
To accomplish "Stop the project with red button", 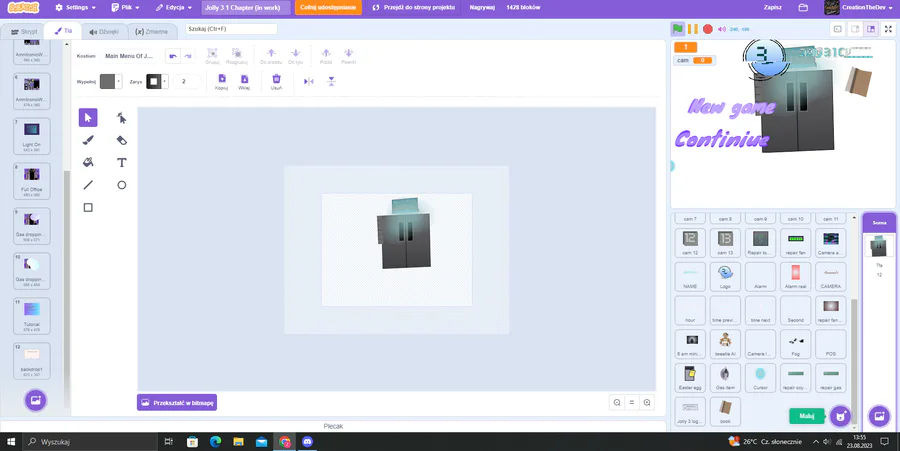I will pos(708,29).
